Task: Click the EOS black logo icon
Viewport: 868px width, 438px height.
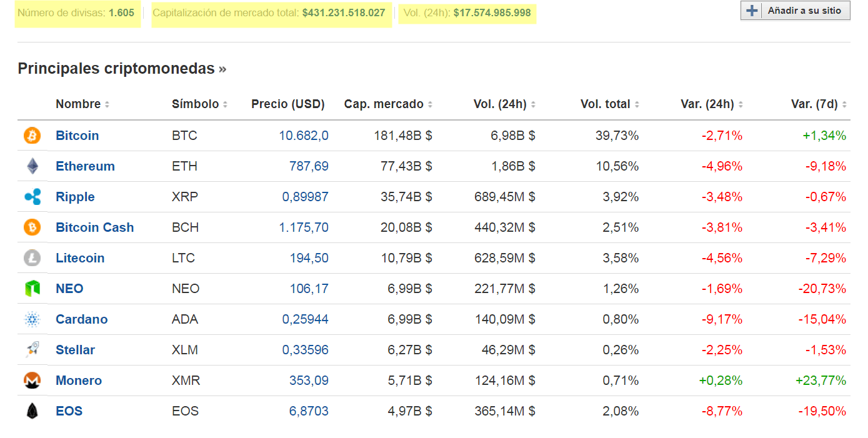Action: (32, 411)
